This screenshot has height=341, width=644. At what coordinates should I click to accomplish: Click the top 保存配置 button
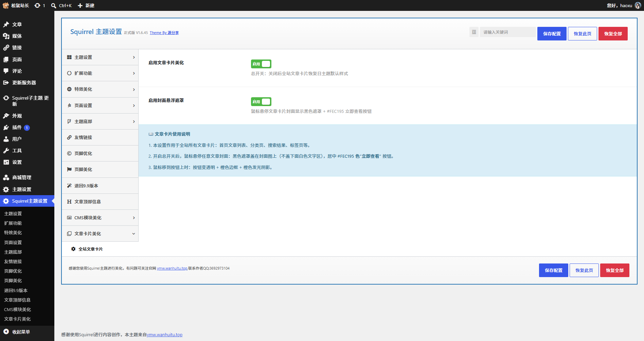[552, 34]
